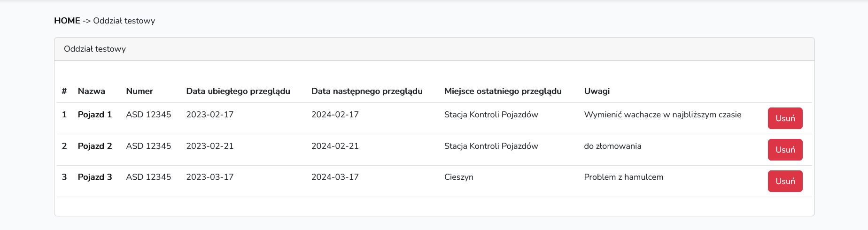Select the Pojazd 1 name cell
Viewport: 868px width, 230px height.
[x=95, y=115]
